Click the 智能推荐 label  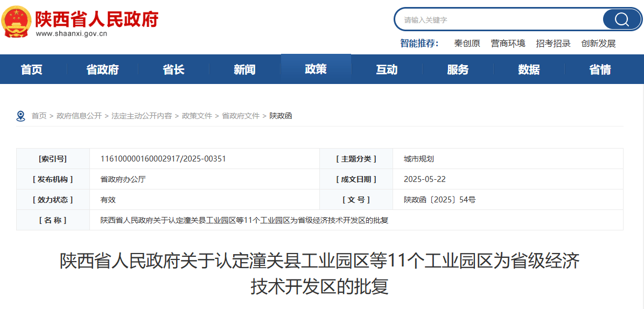tap(419, 44)
